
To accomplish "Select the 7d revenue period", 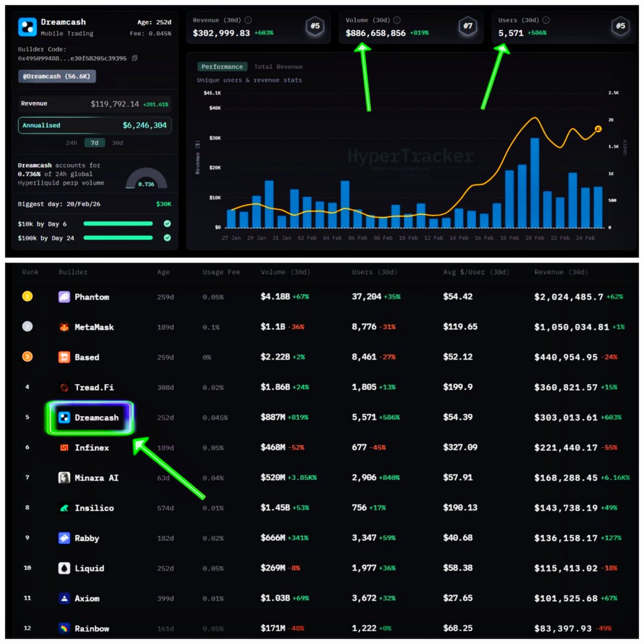I will (94, 143).
